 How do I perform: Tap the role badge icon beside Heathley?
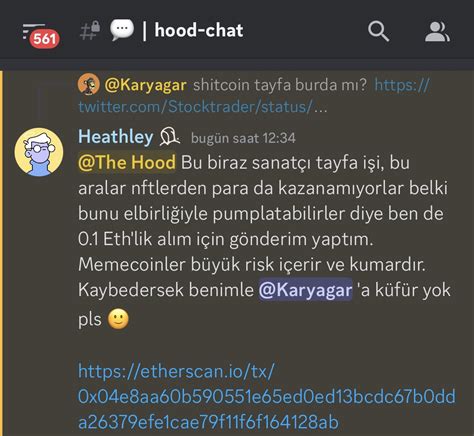tap(169, 137)
